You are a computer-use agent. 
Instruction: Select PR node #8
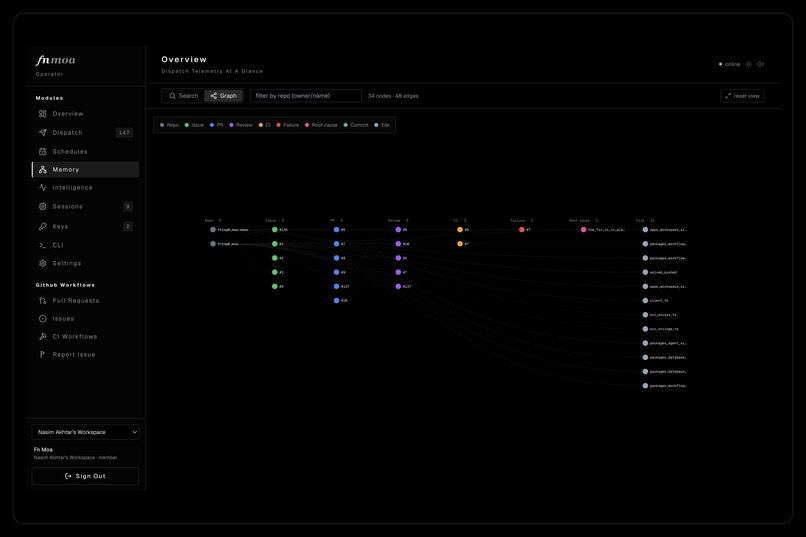336,258
